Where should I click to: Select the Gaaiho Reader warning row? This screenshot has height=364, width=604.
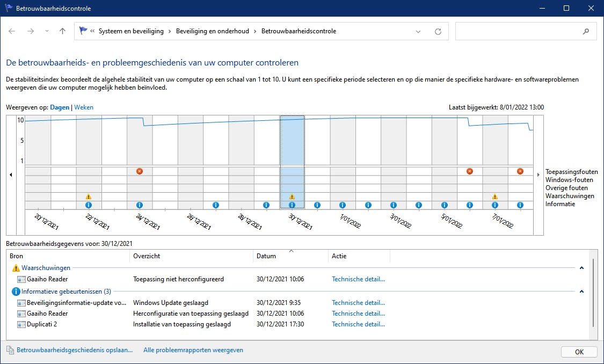(x=297, y=279)
